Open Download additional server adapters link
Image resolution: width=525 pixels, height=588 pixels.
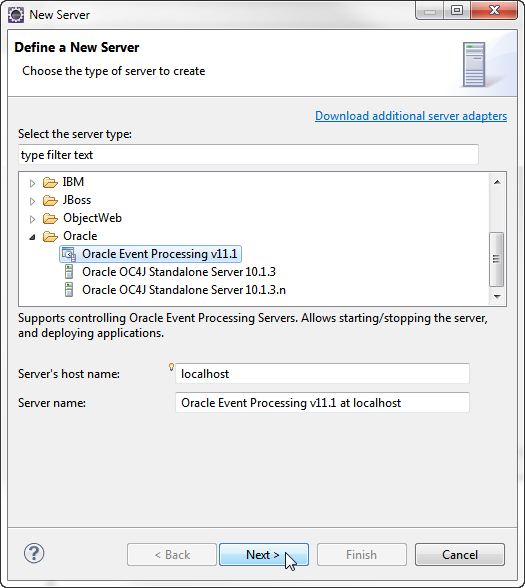411,116
